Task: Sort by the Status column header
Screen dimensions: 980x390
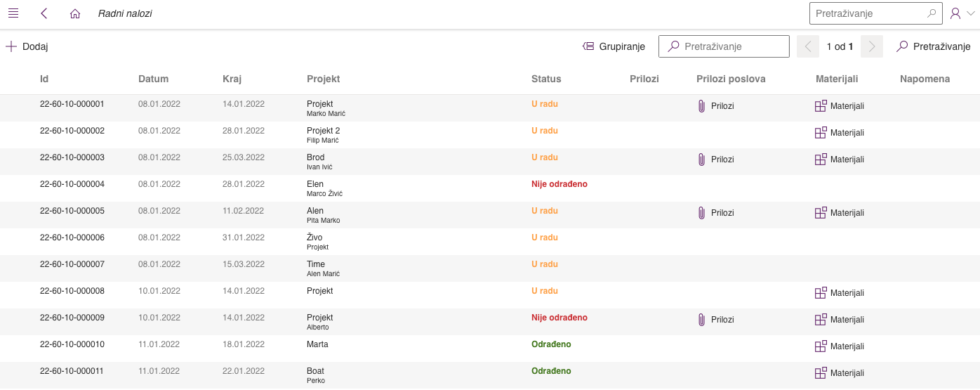Action: coord(546,79)
